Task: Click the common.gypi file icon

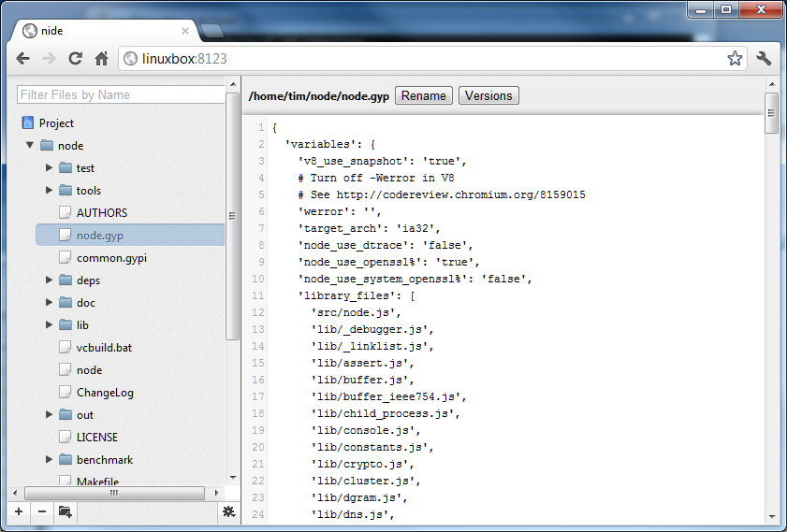Action: point(65,258)
